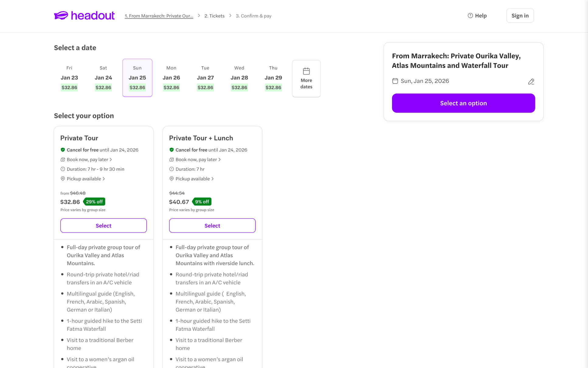Go to step 1 Private Ourika breadcrumb

(159, 16)
